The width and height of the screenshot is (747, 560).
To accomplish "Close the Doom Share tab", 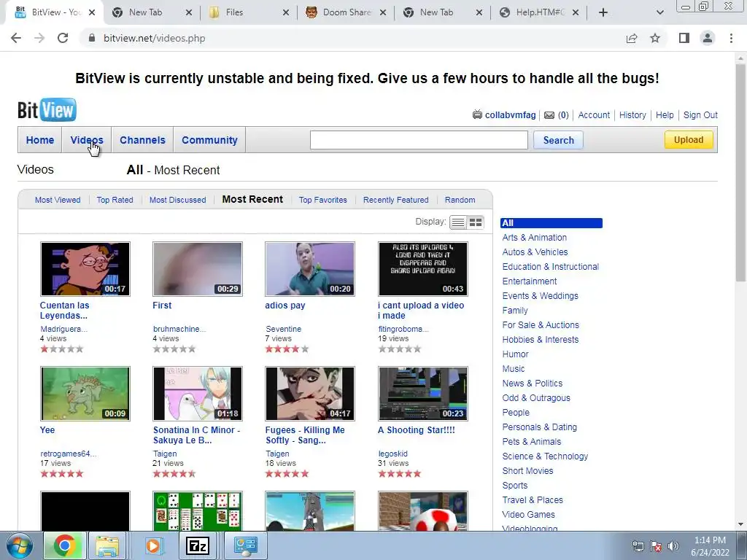I will pyautogui.click(x=383, y=12).
